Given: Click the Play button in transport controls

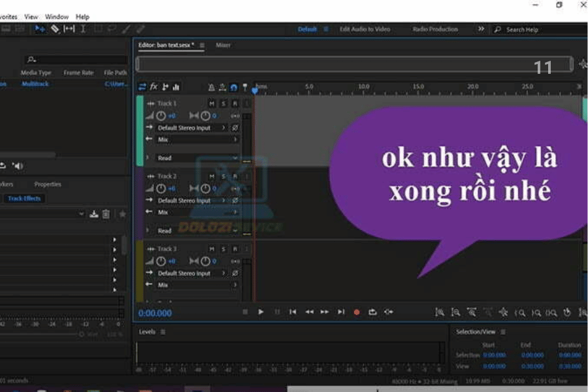Looking at the screenshot, I should (x=261, y=312).
